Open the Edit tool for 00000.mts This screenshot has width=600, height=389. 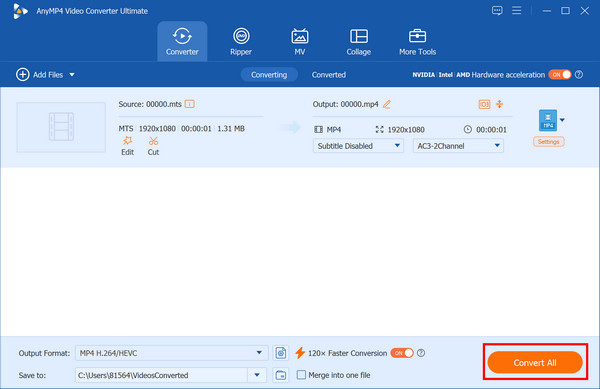[127, 146]
